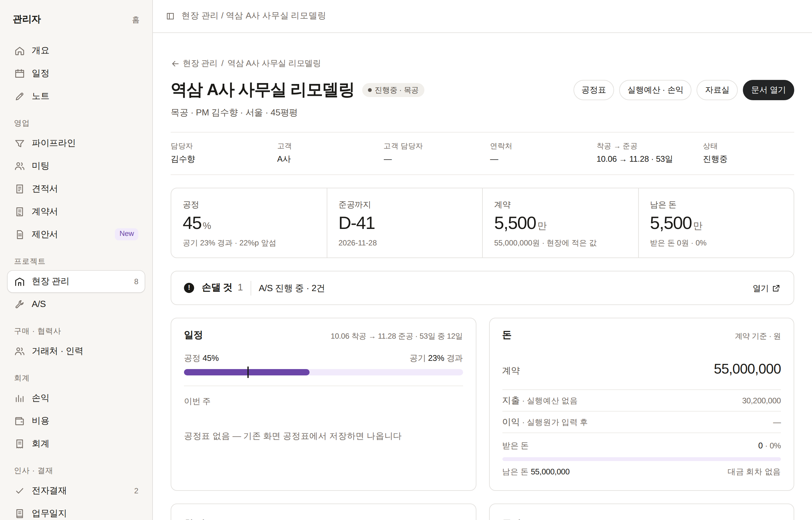Click the 개요 home icon in sidebar
This screenshot has width=812, height=520.
coord(20,51)
